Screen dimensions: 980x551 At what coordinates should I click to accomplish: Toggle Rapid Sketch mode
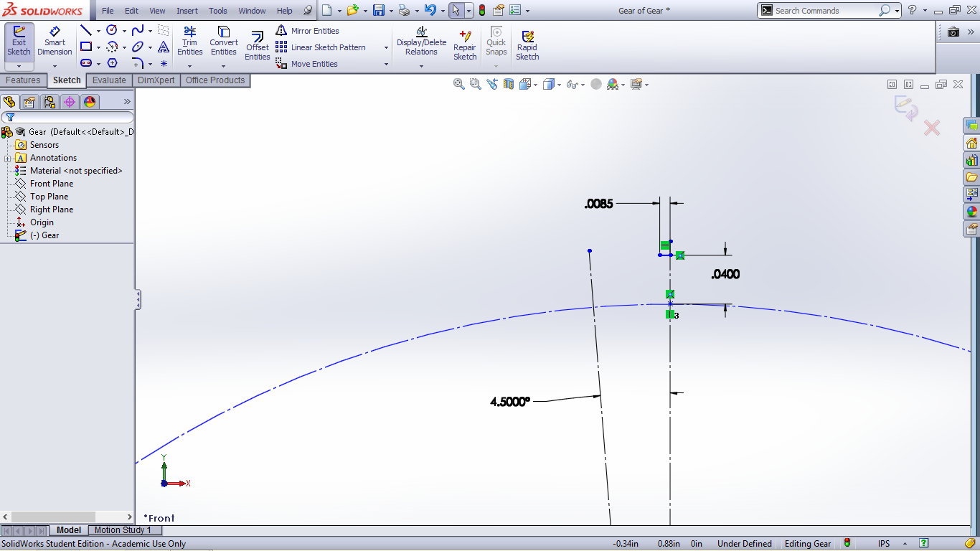coord(527,46)
